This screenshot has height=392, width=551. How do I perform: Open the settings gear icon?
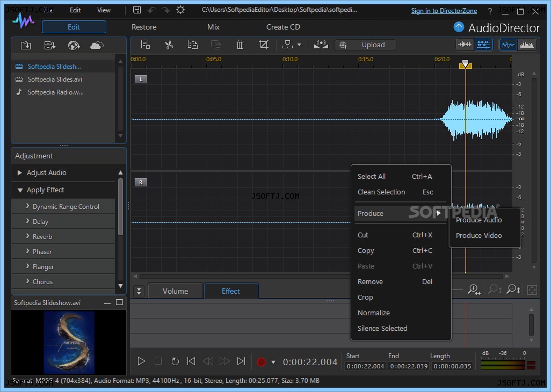click(x=180, y=10)
